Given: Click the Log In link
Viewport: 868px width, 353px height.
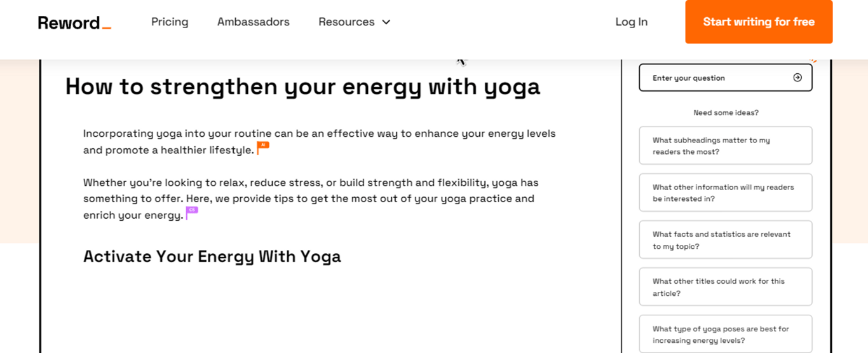Looking at the screenshot, I should coord(631,22).
